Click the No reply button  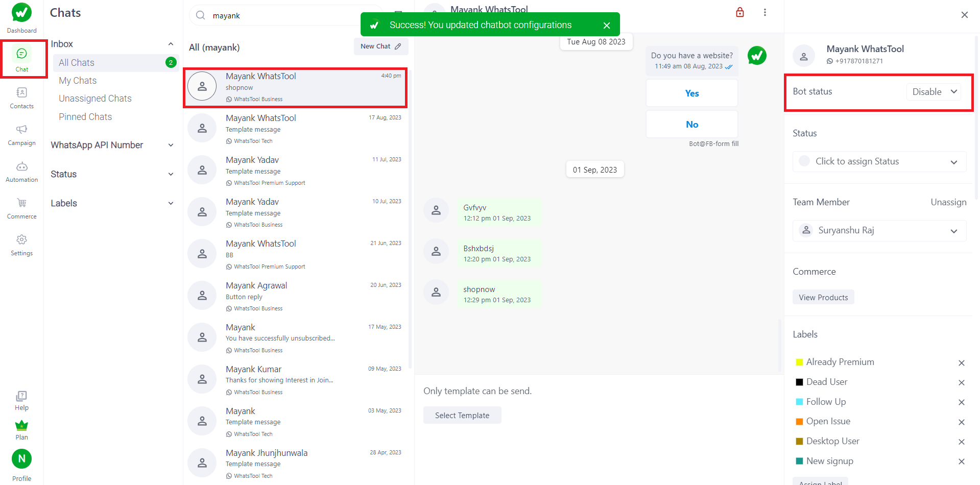tap(692, 125)
